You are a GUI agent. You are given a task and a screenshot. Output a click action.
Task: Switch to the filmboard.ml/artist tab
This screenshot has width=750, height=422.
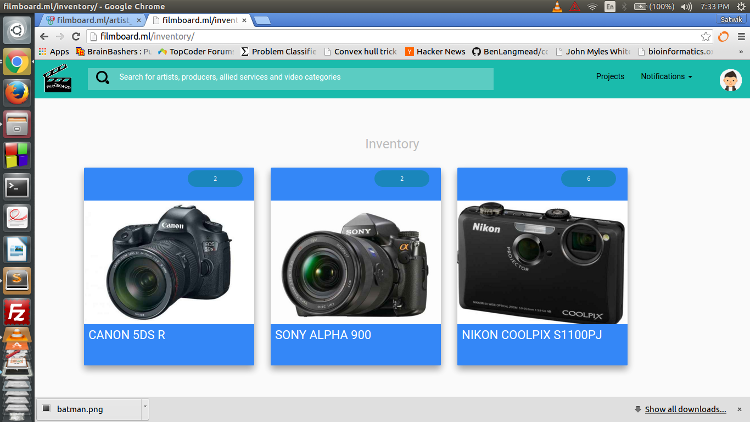pyautogui.click(x=93, y=20)
